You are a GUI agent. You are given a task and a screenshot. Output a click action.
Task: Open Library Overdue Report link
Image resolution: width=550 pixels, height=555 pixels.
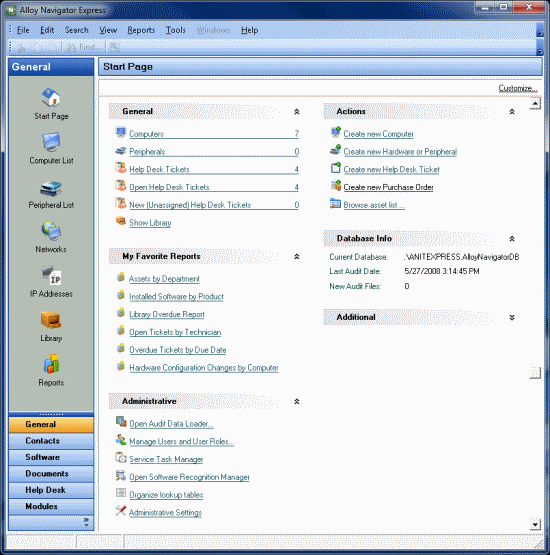click(167, 314)
